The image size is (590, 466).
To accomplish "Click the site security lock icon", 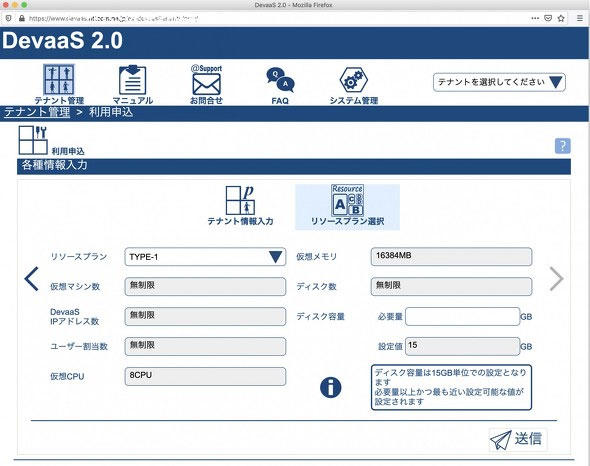I will [22, 18].
